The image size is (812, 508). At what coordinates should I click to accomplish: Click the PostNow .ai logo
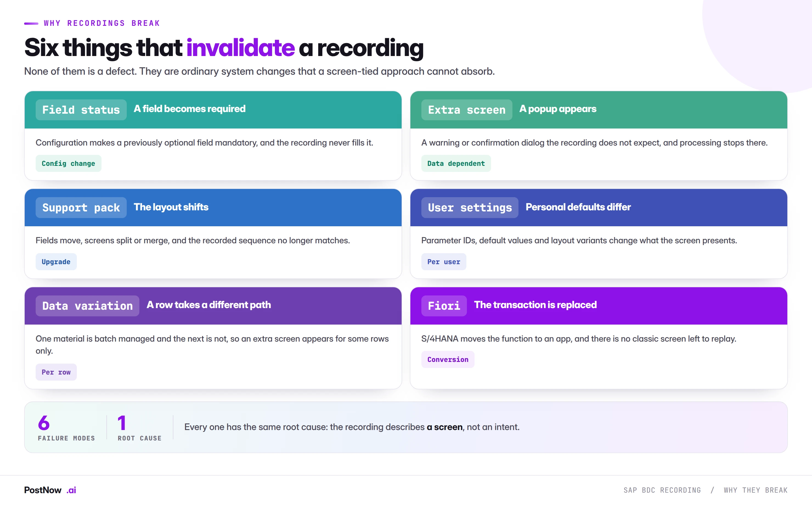point(50,490)
